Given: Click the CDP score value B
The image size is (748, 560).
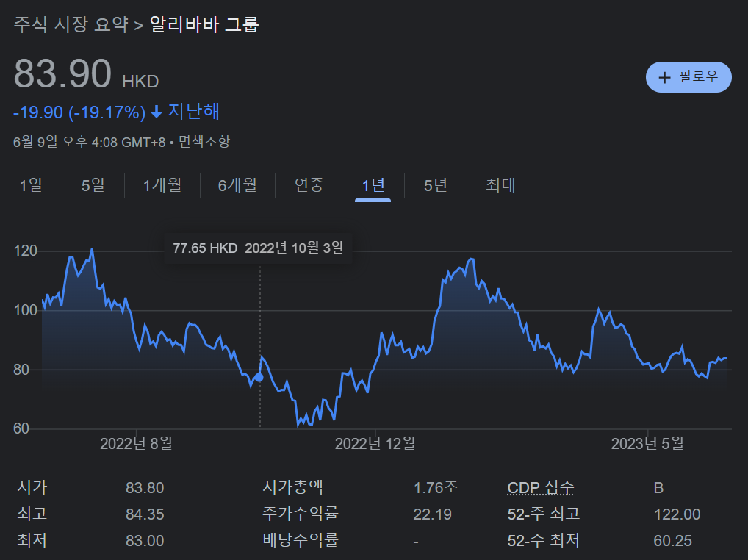Looking at the screenshot, I should (x=659, y=488).
